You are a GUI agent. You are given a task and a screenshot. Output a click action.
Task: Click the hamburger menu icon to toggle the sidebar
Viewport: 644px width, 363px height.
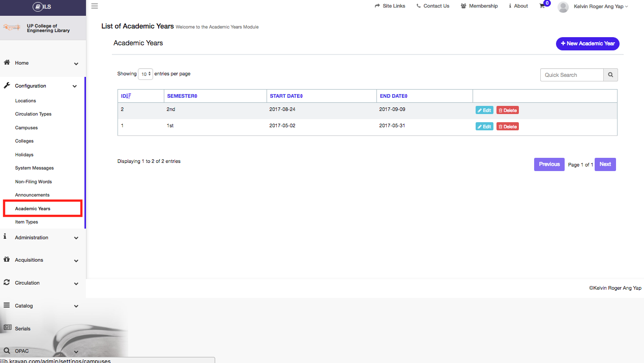(x=95, y=6)
